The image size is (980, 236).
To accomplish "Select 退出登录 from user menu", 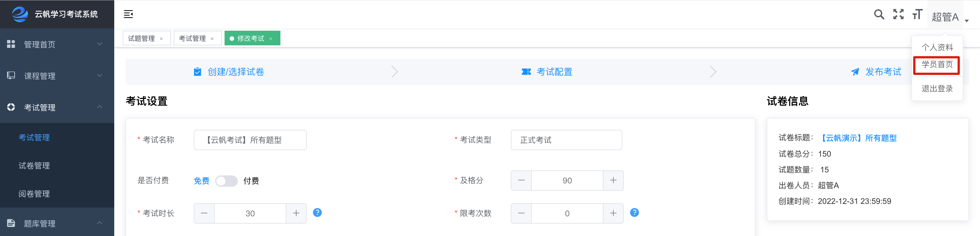I will [x=937, y=88].
